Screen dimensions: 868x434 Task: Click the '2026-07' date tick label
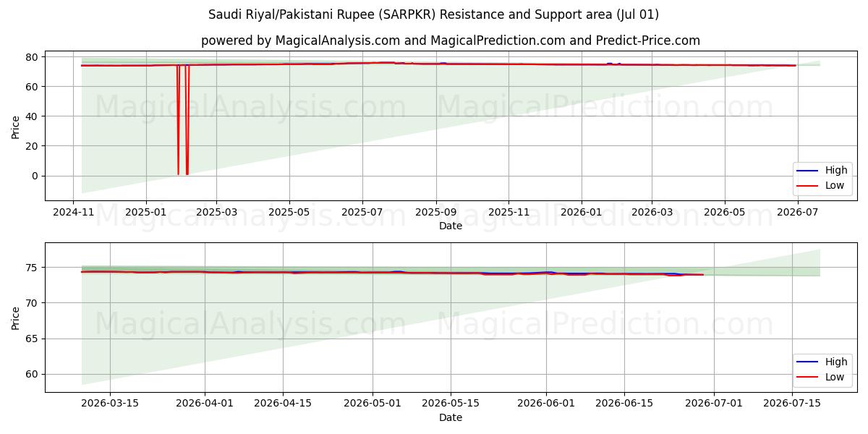pyautogui.click(x=796, y=213)
